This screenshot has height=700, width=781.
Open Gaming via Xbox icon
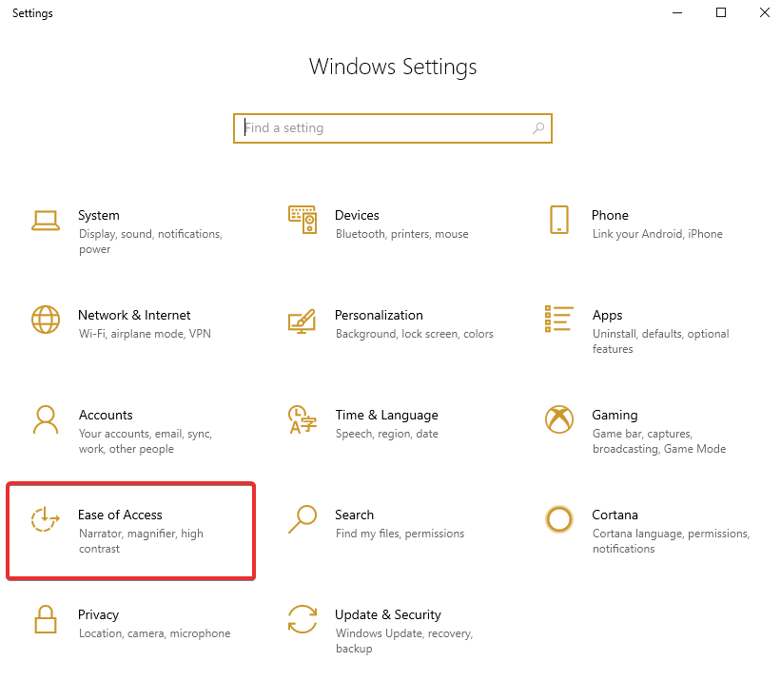(559, 419)
